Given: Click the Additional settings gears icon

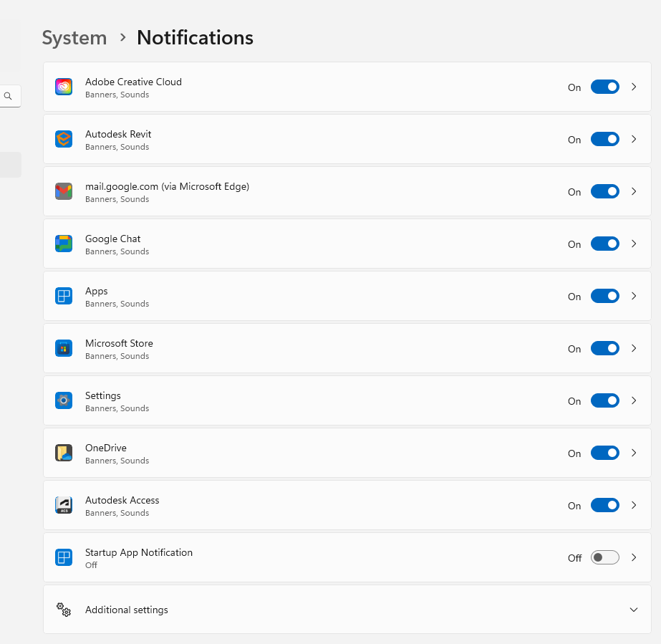Looking at the screenshot, I should (64, 610).
